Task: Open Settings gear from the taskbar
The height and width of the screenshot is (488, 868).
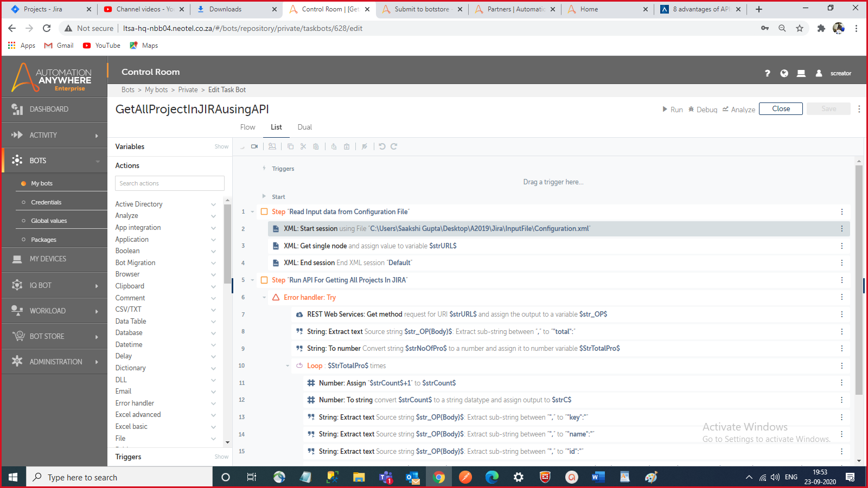Action: click(x=519, y=477)
